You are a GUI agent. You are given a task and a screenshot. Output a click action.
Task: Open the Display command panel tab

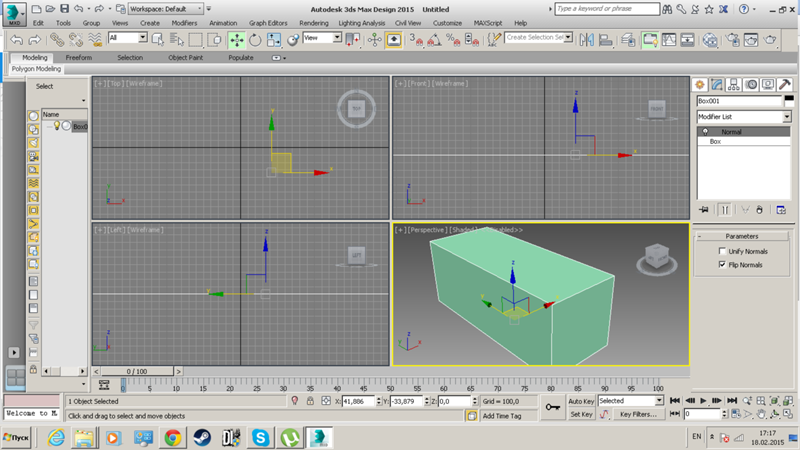768,85
